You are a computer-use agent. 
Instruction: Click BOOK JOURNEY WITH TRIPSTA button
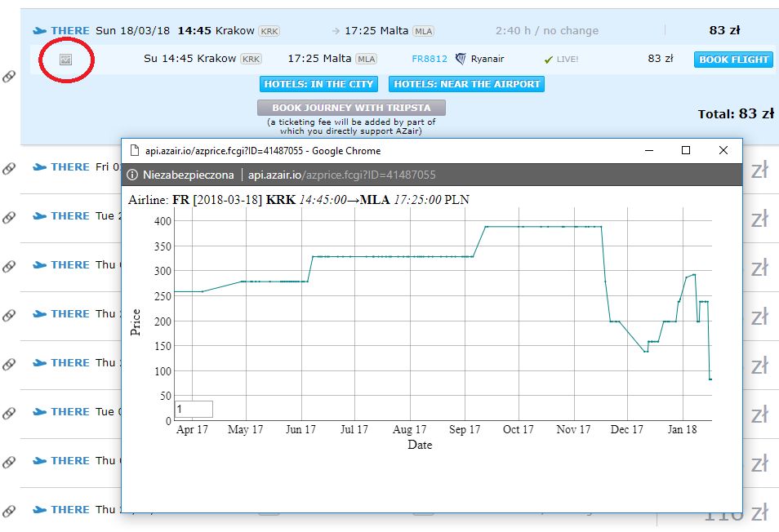click(x=351, y=108)
